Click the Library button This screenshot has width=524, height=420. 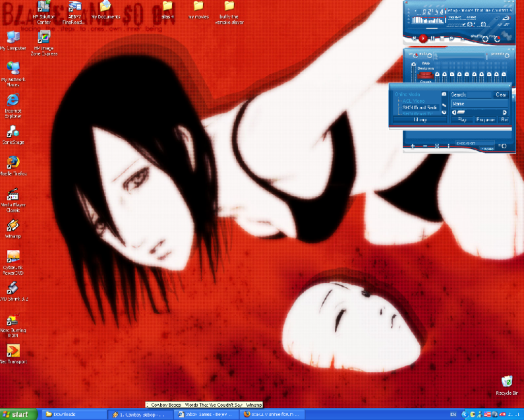pos(420,120)
